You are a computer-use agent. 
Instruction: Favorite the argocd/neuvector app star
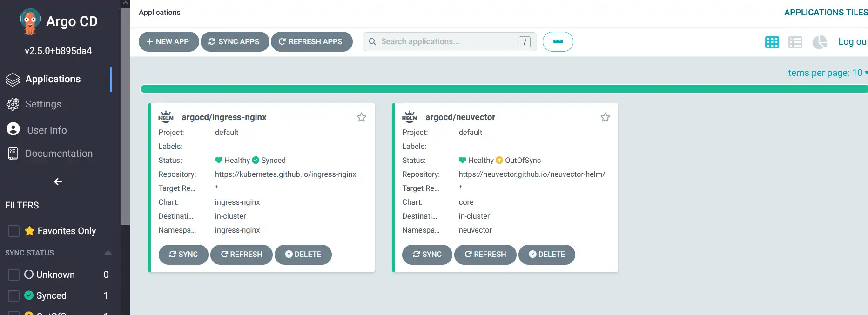pyautogui.click(x=605, y=117)
